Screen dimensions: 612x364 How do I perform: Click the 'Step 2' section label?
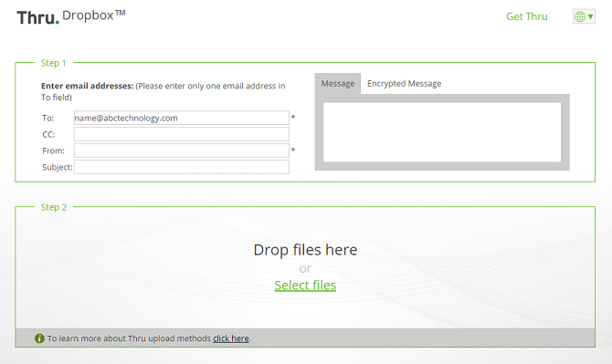(x=54, y=207)
